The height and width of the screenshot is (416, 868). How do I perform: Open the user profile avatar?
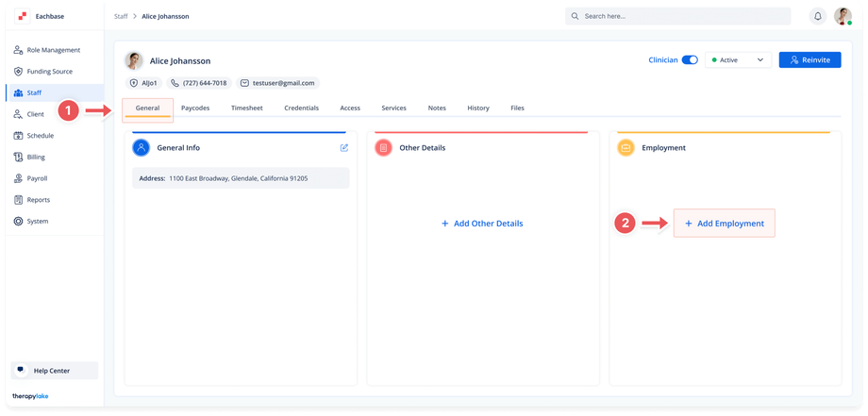[843, 16]
